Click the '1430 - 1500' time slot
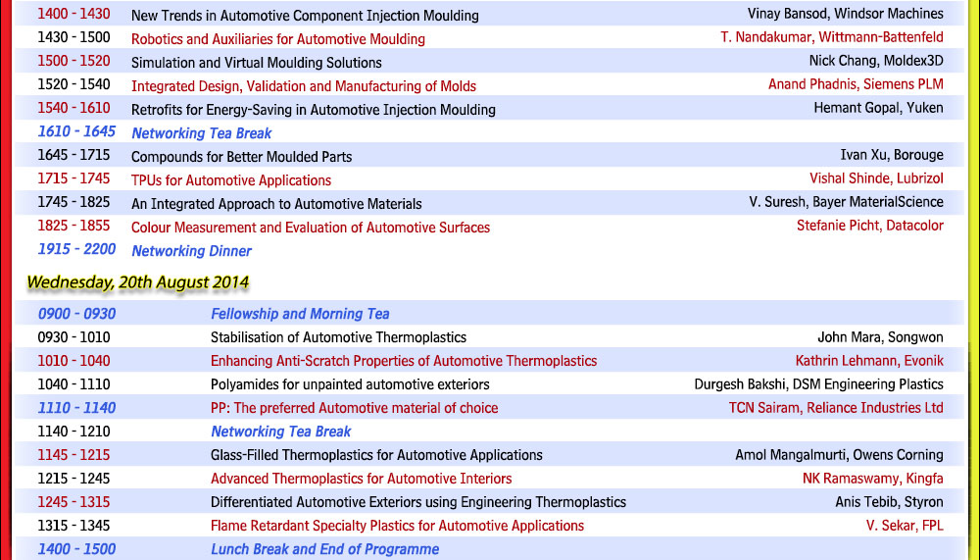980x560 pixels. point(73,37)
